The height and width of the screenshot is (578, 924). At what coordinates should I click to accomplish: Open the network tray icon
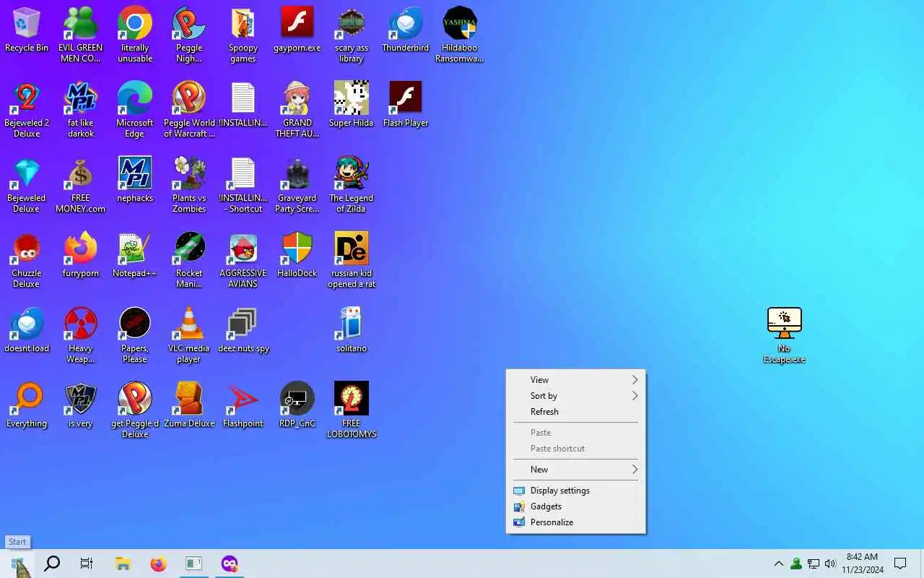pos(814,564)
